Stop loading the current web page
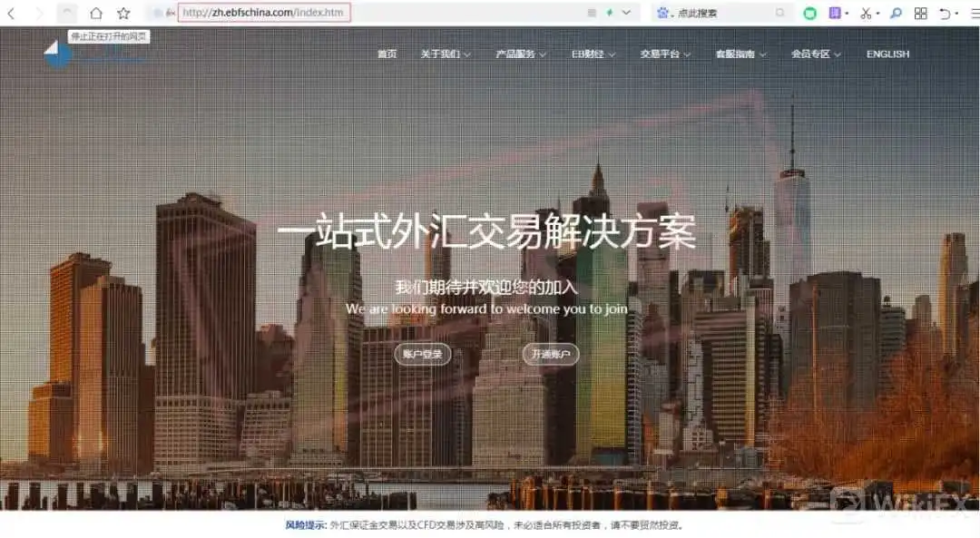Image resolution: width=980 pixels, height=538 pixels. (x=67, y=13)
